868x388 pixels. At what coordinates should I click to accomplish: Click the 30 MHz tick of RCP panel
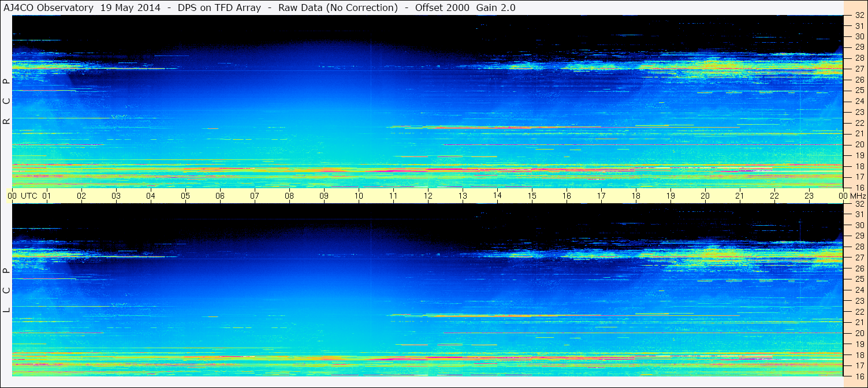(x=859, y=36)
